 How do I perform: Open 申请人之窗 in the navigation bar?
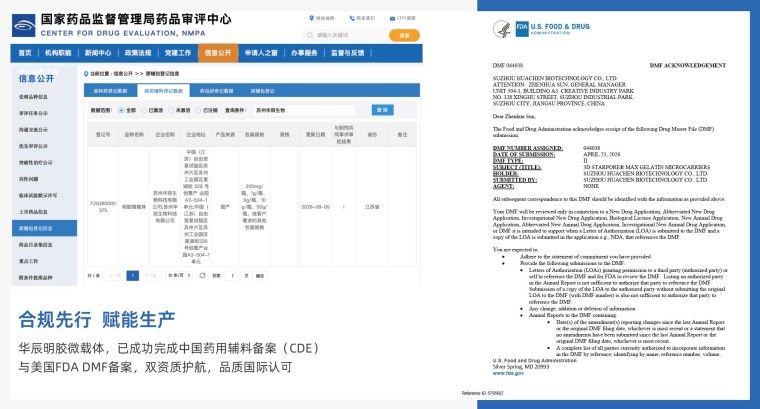[261, 53]
